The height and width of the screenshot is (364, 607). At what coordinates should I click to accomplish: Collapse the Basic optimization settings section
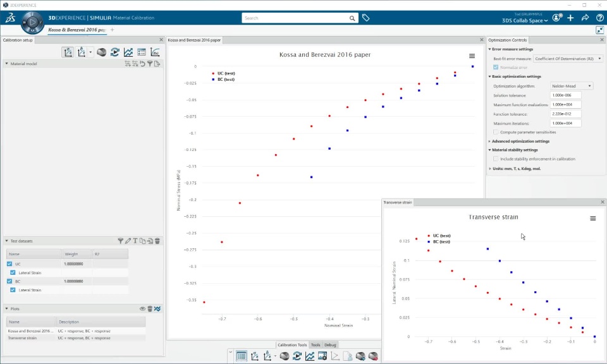(489, 76)
